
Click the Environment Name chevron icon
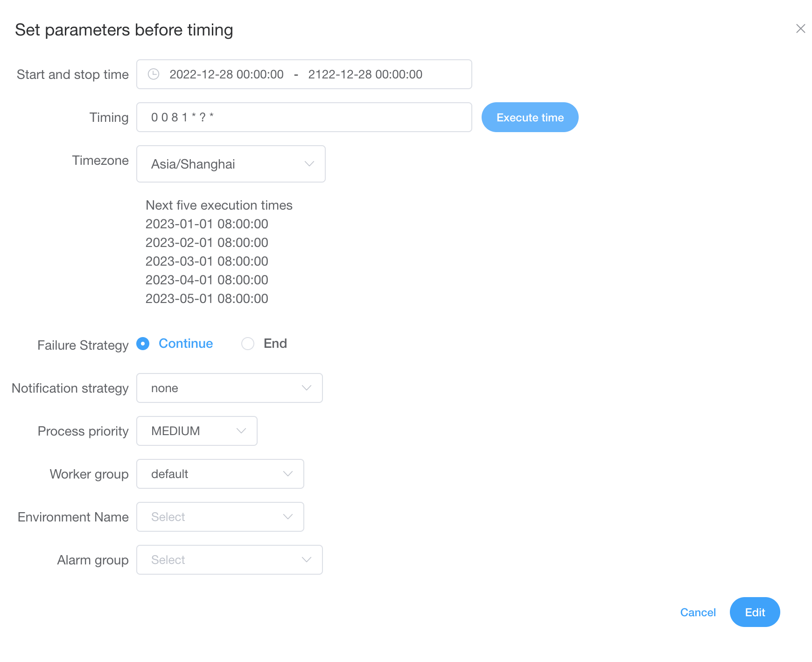(288, 517)
